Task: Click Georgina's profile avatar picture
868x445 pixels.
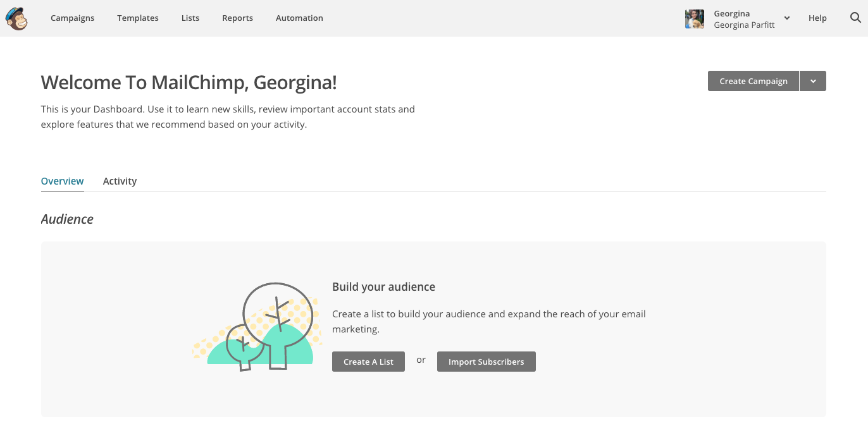Action: pos(695,19)
